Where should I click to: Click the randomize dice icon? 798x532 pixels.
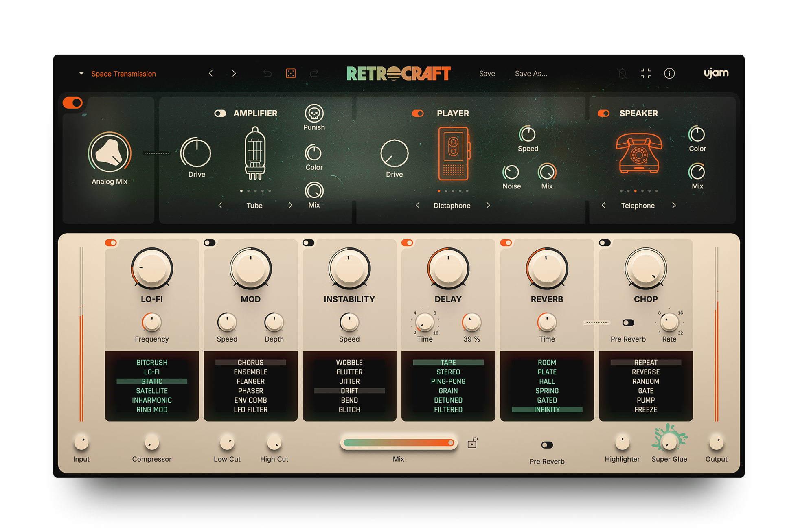pos(291,73)
